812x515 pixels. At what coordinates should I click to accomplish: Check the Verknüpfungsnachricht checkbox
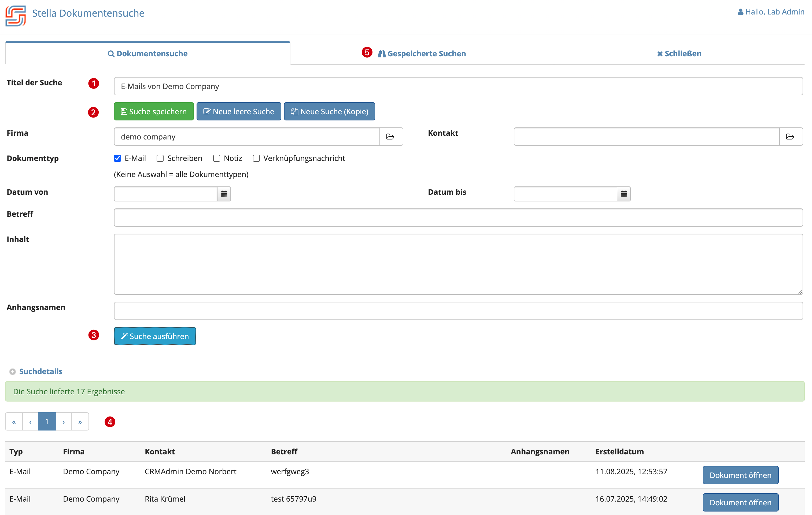click(x=256, y=158)
